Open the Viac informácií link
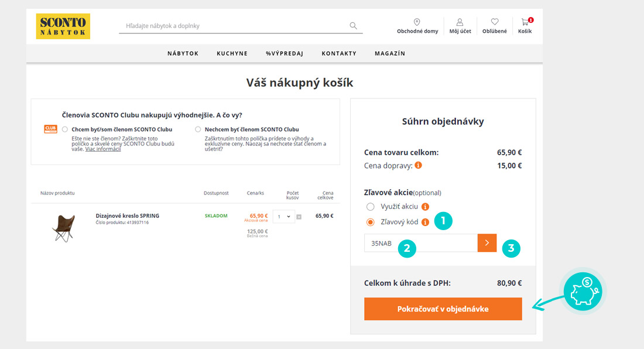This screenshot has height=349, width=644. click(x=103, y=149)
